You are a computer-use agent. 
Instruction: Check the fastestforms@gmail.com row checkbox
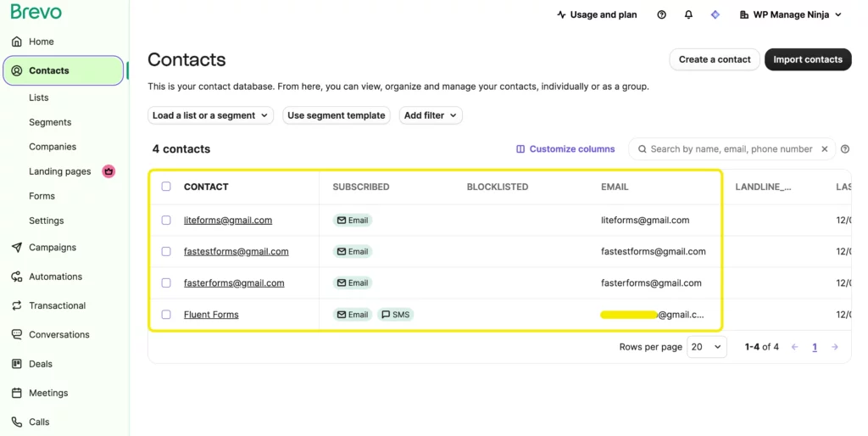[166, 251]
